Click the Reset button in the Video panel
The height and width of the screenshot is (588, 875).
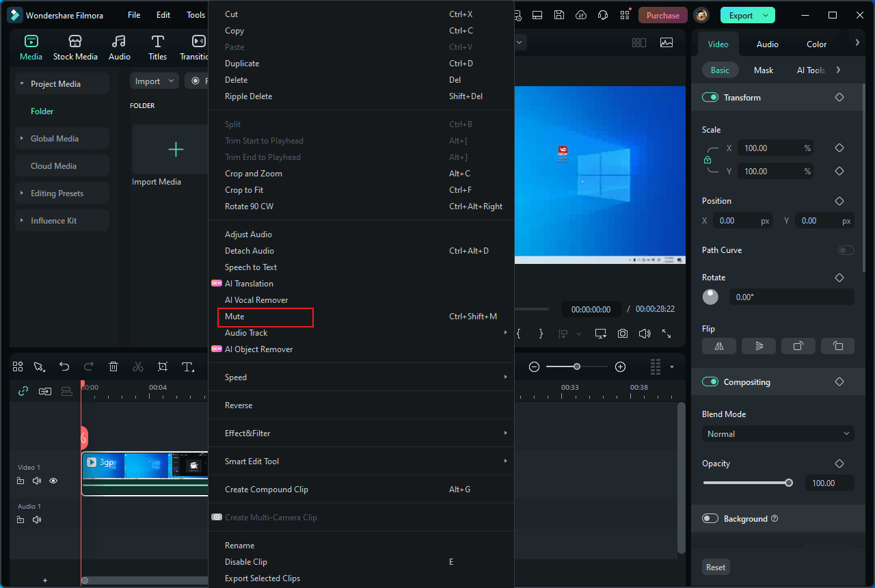click(715, 567)
